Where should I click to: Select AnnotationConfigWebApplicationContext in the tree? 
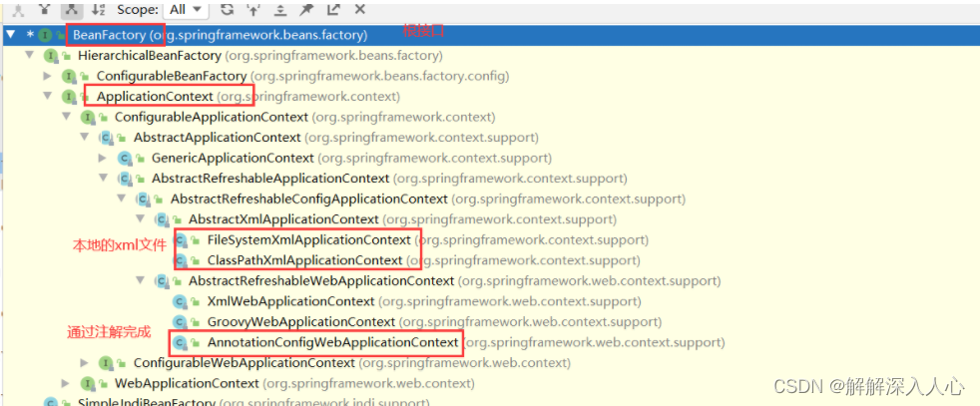466,342
